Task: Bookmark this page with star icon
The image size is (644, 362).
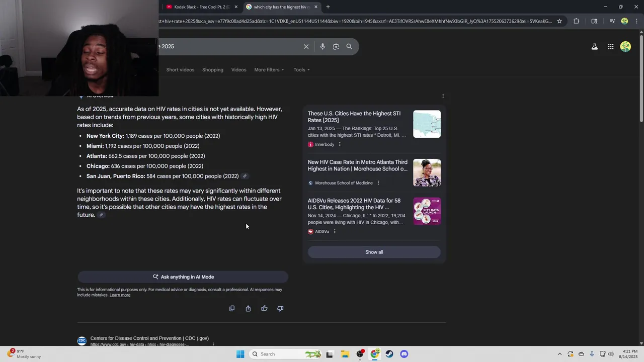Action: (559, 21)
